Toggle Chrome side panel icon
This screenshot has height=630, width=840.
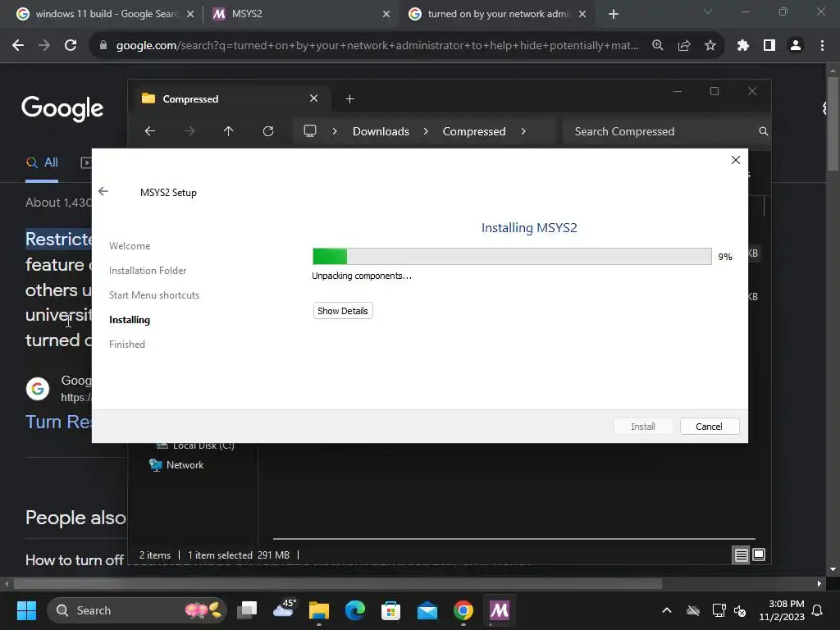pos(769,46)
